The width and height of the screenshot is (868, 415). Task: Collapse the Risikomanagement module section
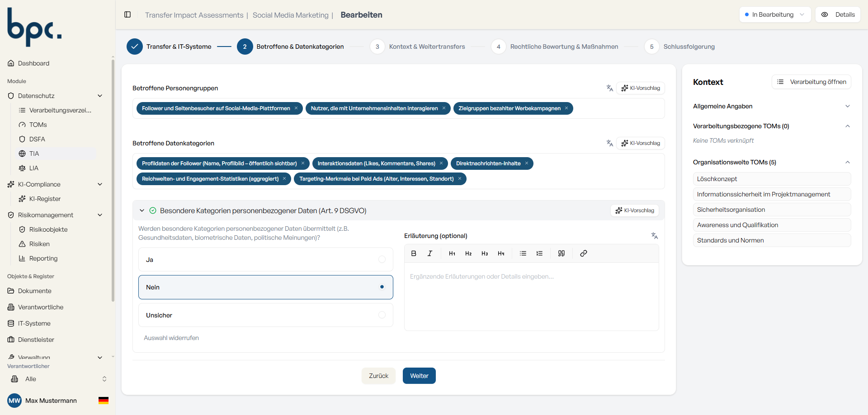(x=100, y=215)
